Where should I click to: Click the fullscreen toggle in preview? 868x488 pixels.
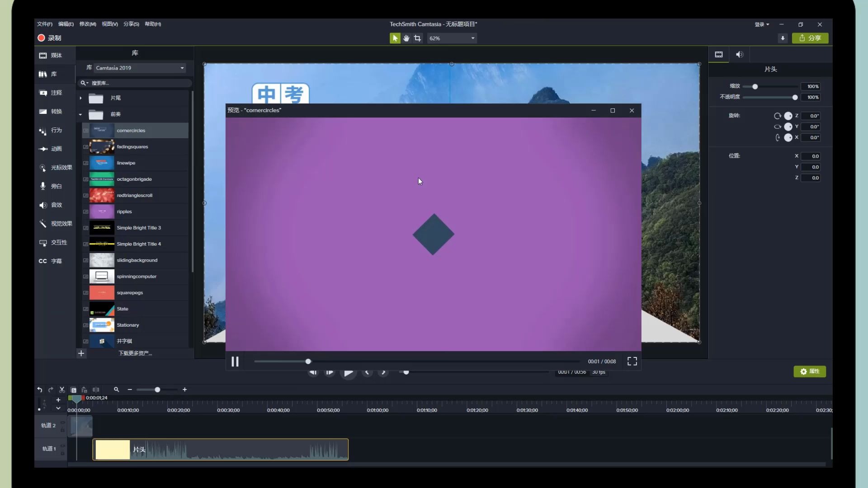coord(632,361)
